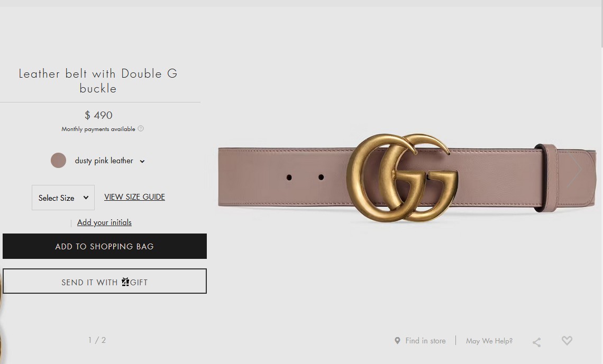603x364 pixels.
Task: Choose Send It With Gift button
Action: pos(105,281)
